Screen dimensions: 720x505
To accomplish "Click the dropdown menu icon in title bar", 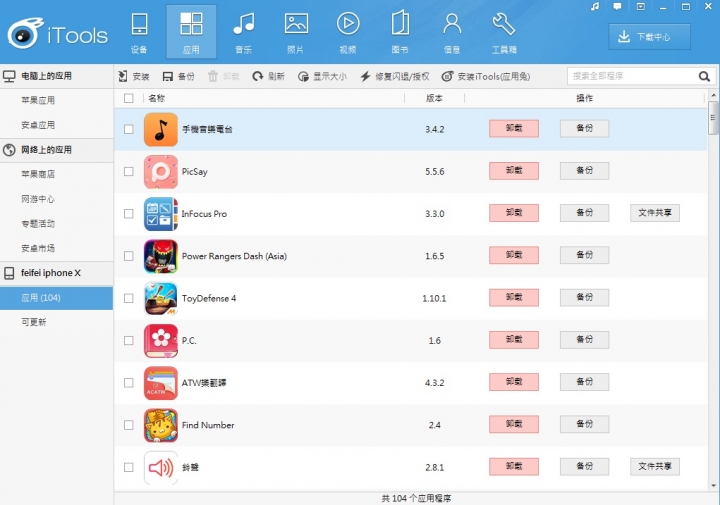I will pyautogui.click(x=641, y=6).
